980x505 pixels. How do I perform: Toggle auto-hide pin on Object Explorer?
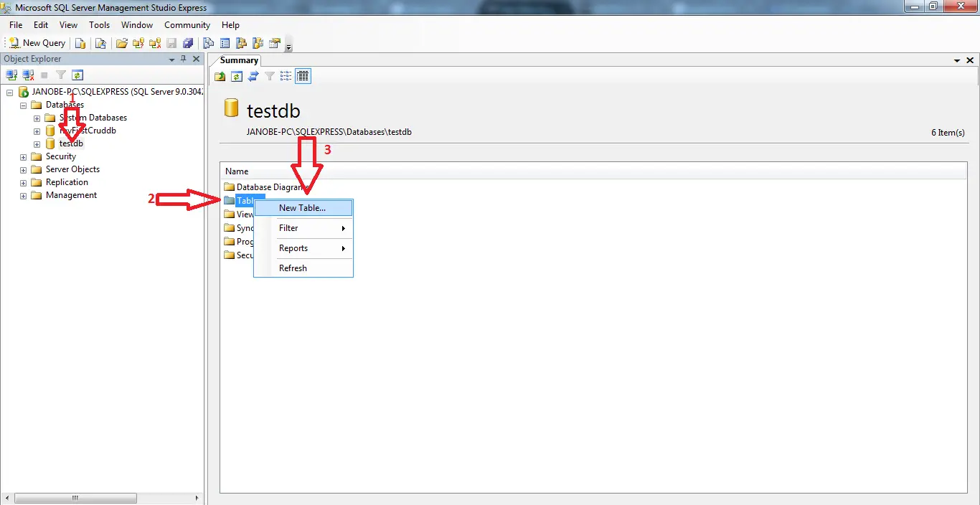pos(184,59)
